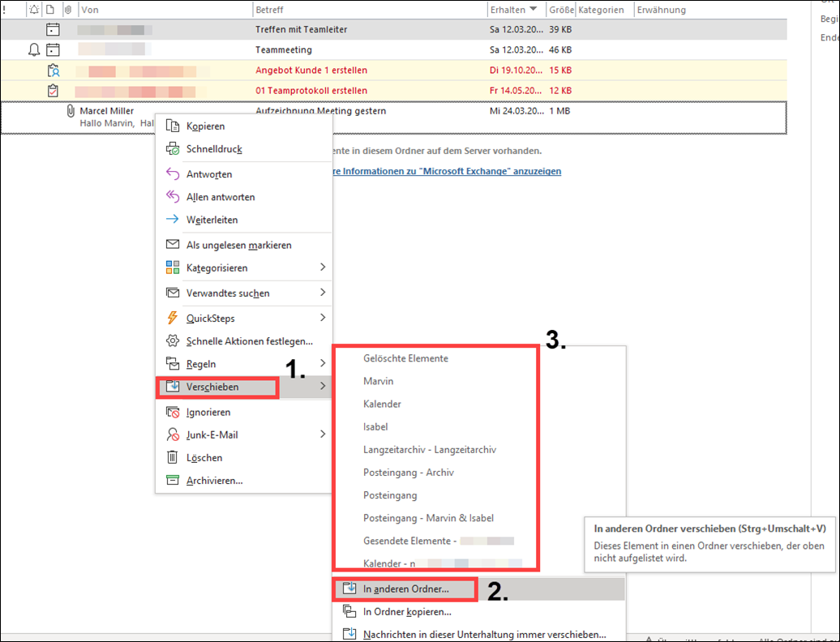
Task: Expand the QuickSteps submenu arrow
Action: point(323,318)
